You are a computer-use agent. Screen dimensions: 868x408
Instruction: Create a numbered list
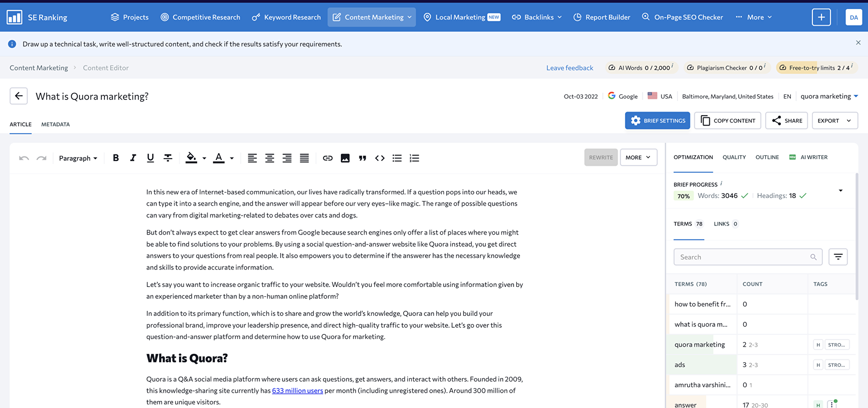tap(414, 158)
